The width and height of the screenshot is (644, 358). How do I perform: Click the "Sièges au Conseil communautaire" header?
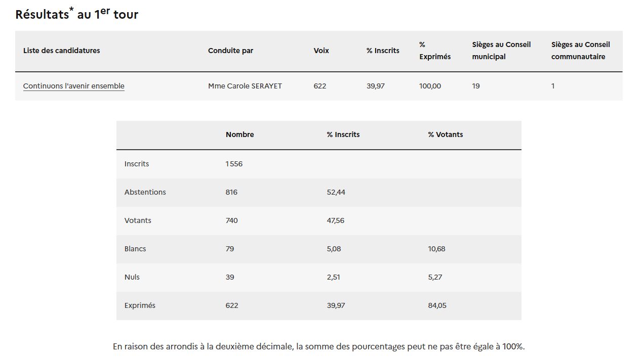(580, 51)
